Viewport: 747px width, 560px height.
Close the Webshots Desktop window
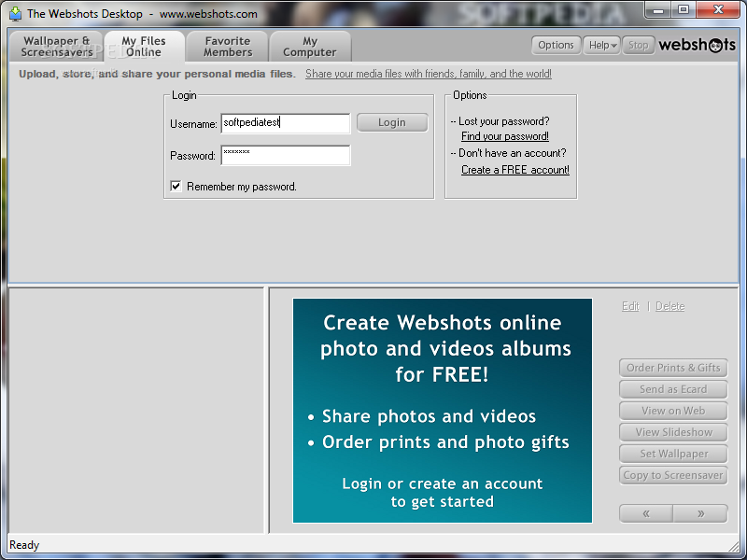[x=718, y=10]
